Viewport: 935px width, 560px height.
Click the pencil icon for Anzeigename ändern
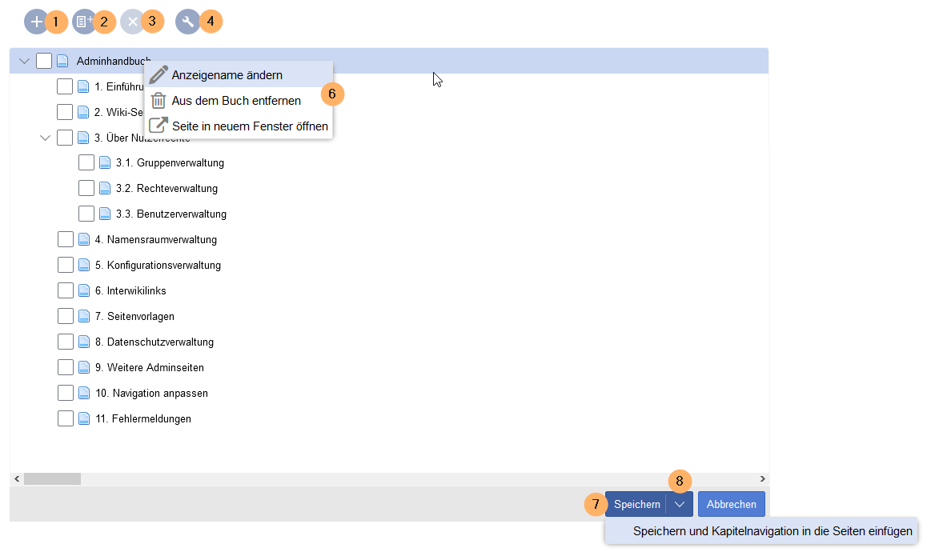tap(159, 75)
